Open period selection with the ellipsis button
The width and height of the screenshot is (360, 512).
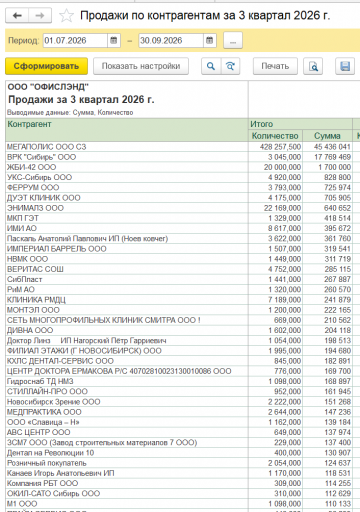coord(233,41)
